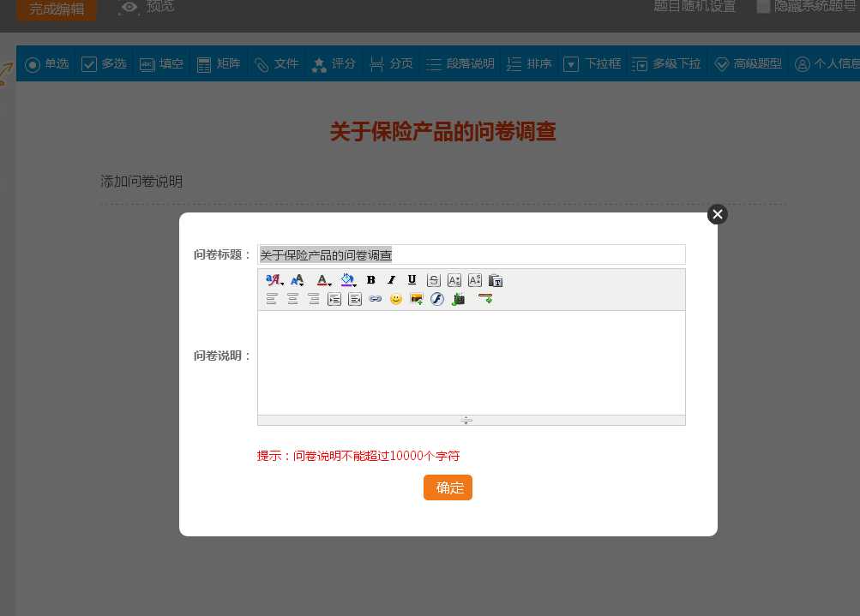Add 排序 ranking question
This screenshot has height=616, width=860.
tap(529, 64)
